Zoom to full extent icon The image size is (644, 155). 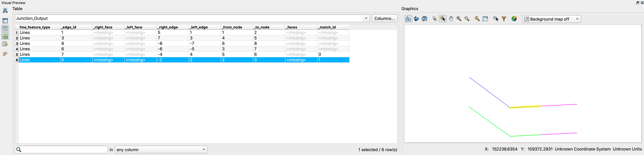pyautogui.click(x=485, y=19)
